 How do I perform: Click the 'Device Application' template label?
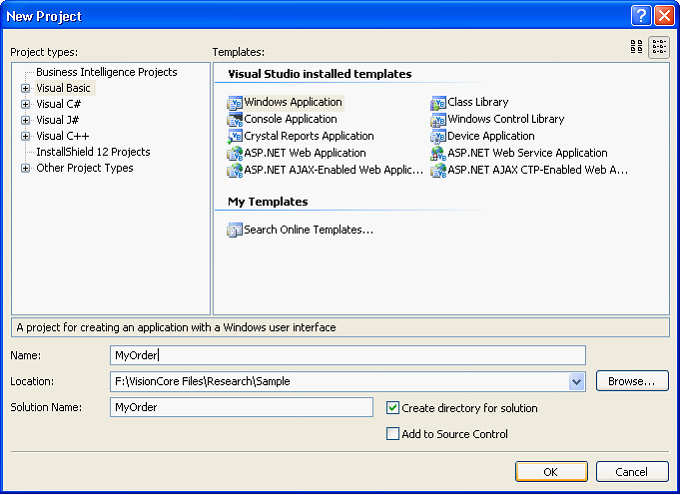pos(491,136)
